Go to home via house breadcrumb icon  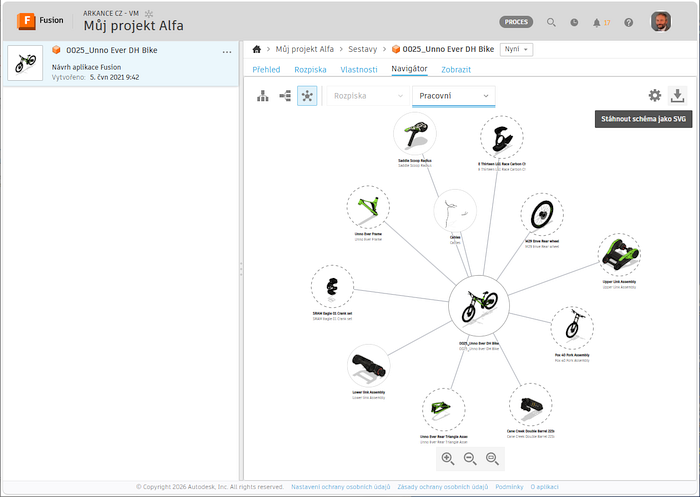256,49
